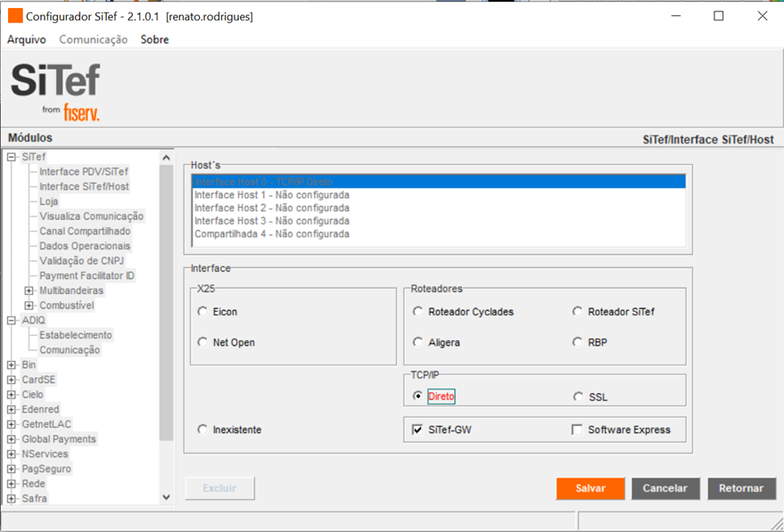Expand the Rede module node

click(x=12, y=484)
